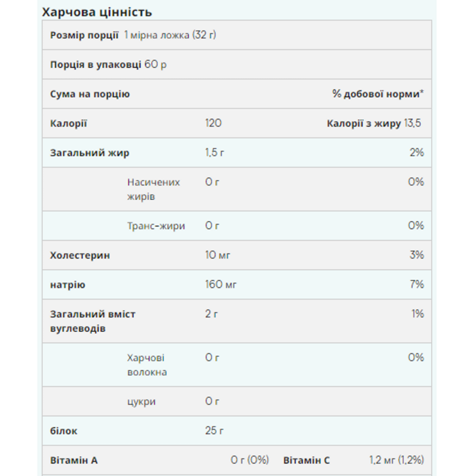Viewport: 476px width, 476px height.
Task: Select the білок 25 г value
Action: point(214,430)
